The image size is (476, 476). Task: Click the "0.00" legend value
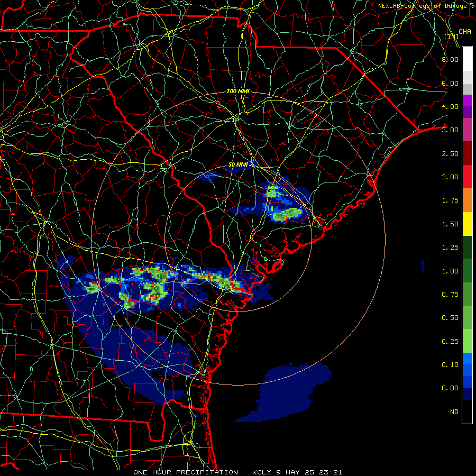click(x=450, y=388)
